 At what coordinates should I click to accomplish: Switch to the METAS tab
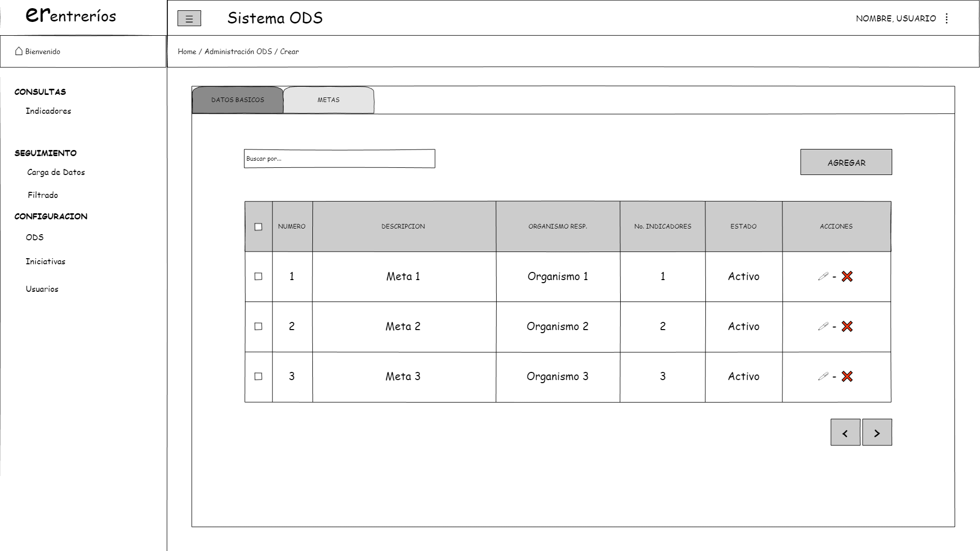[328, 100]
